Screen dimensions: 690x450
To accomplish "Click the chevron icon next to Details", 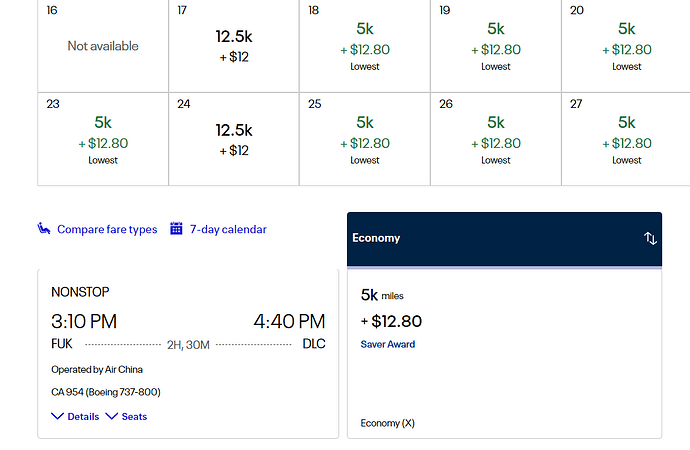I will 57,416.
